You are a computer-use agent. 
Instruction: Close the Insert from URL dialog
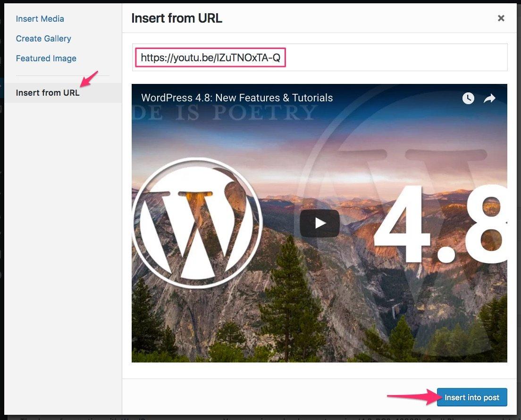pyautogui.click(x=501, y=18)
